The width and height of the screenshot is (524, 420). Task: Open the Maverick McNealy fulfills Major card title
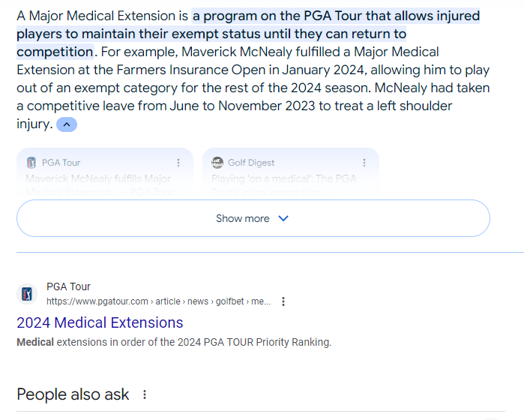click(x=98, y=179)
